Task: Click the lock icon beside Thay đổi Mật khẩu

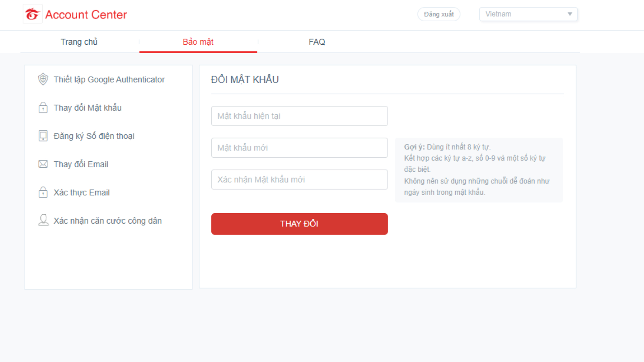Action: (x=43, y=108)
